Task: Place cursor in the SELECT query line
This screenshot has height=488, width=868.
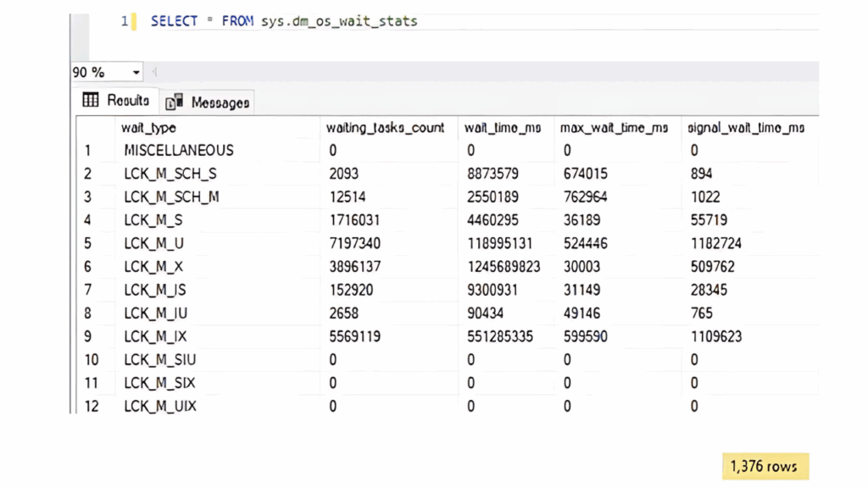Action: point(280,20)
